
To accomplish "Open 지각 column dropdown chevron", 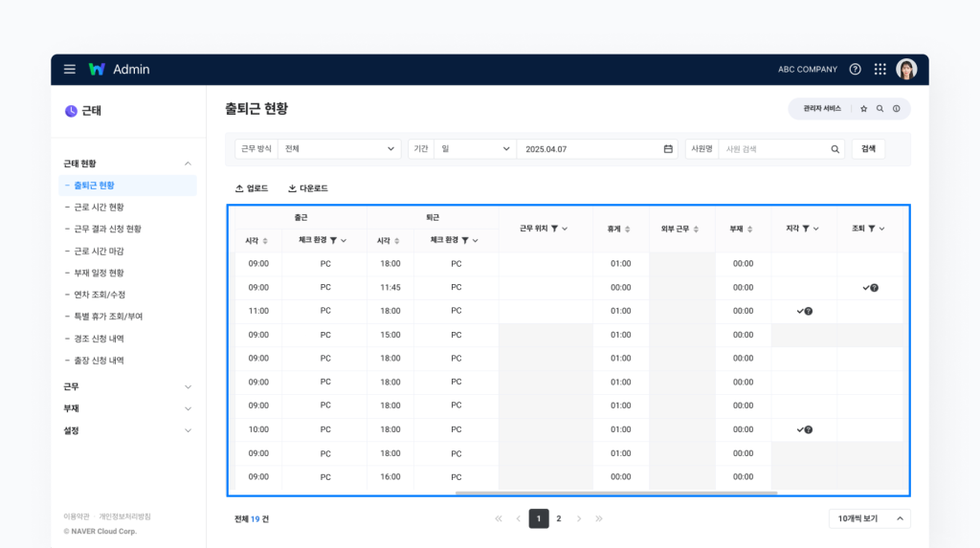I will [816, 229].
